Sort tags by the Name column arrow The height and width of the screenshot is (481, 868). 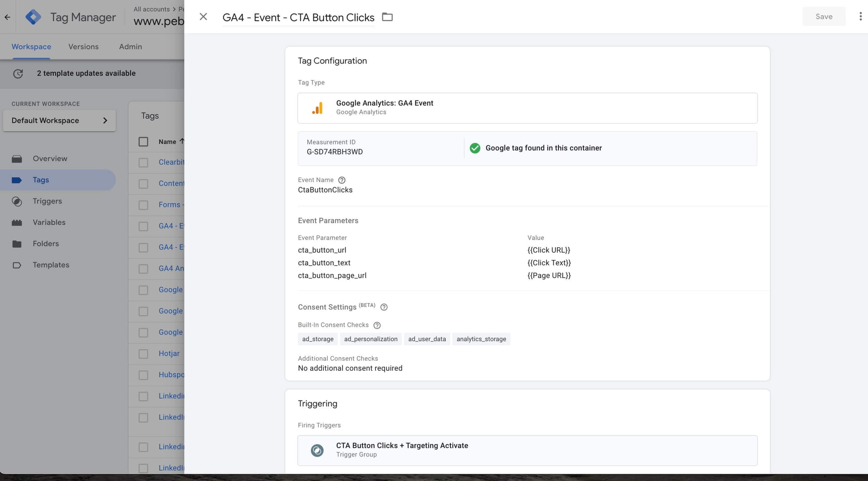click(x=182, y=141)
